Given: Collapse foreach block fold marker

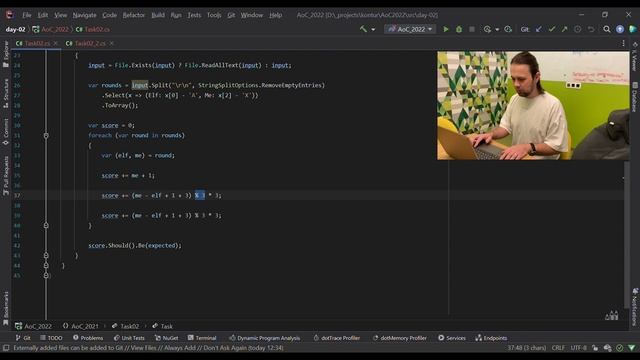Looking at the screenshot, I should pos(46,136).
